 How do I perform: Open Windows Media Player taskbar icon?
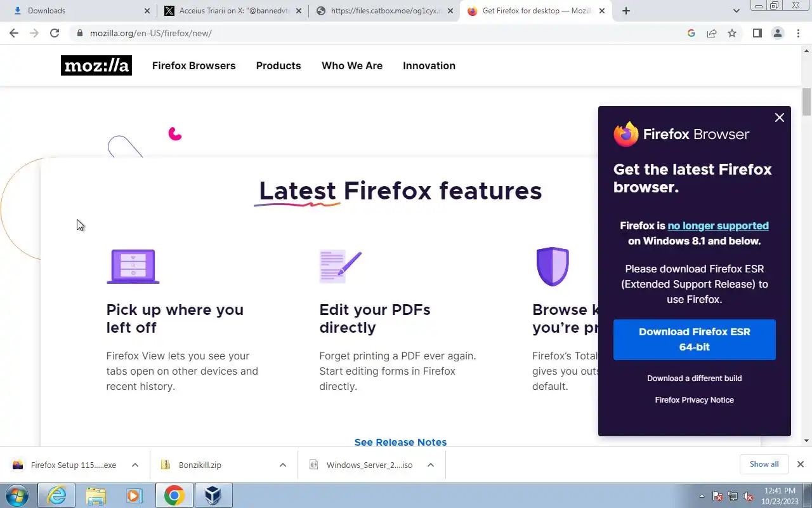point(134,496)
